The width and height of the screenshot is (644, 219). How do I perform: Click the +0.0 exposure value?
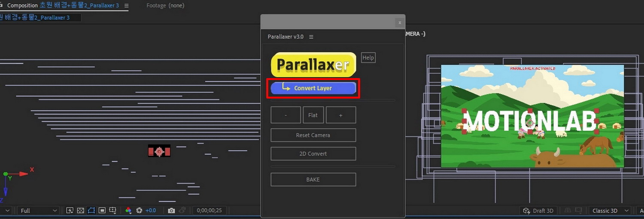coord(151,210)
